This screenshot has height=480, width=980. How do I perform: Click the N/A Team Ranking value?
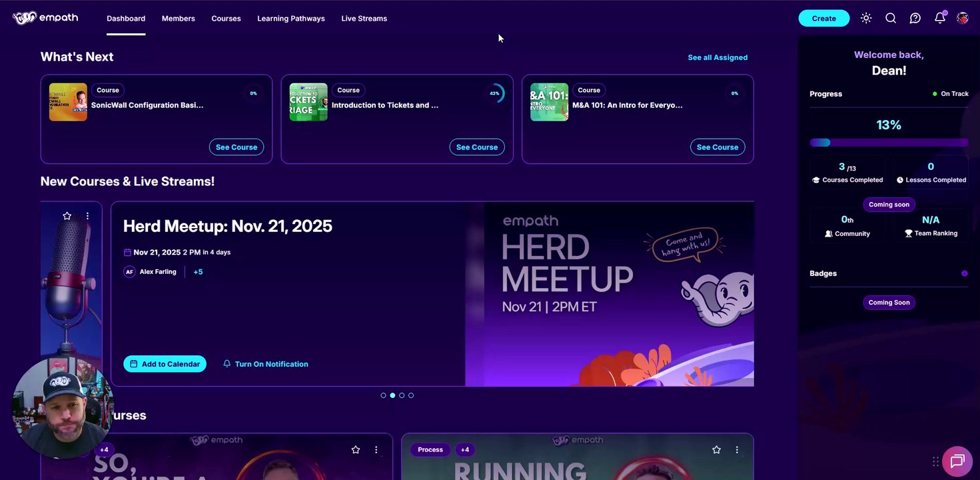931,220
